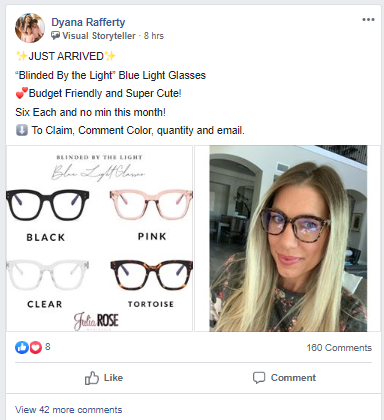Click the 8 hrs timestamp link
This screenshot has height=420, width=384.
point(154,36)
